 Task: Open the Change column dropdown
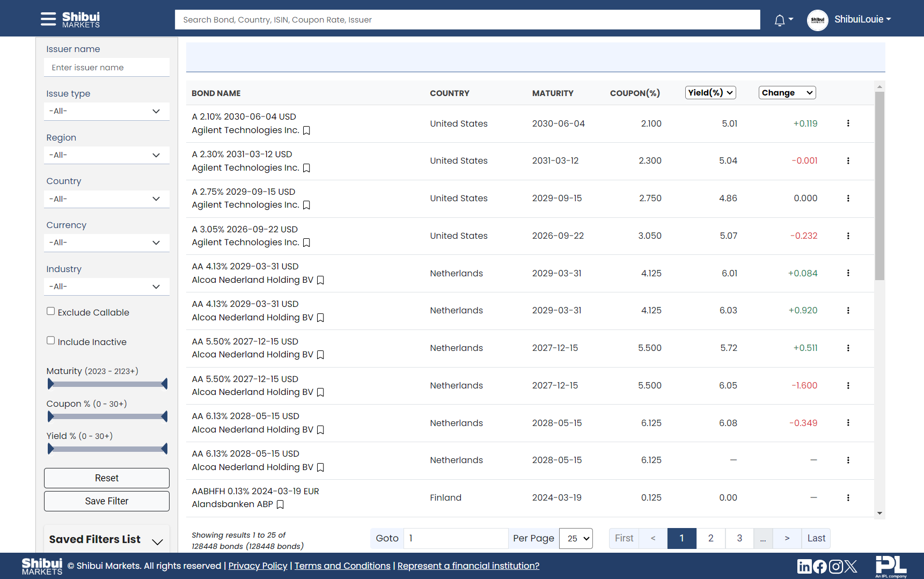pyautogui.click(x=787, y=93)
